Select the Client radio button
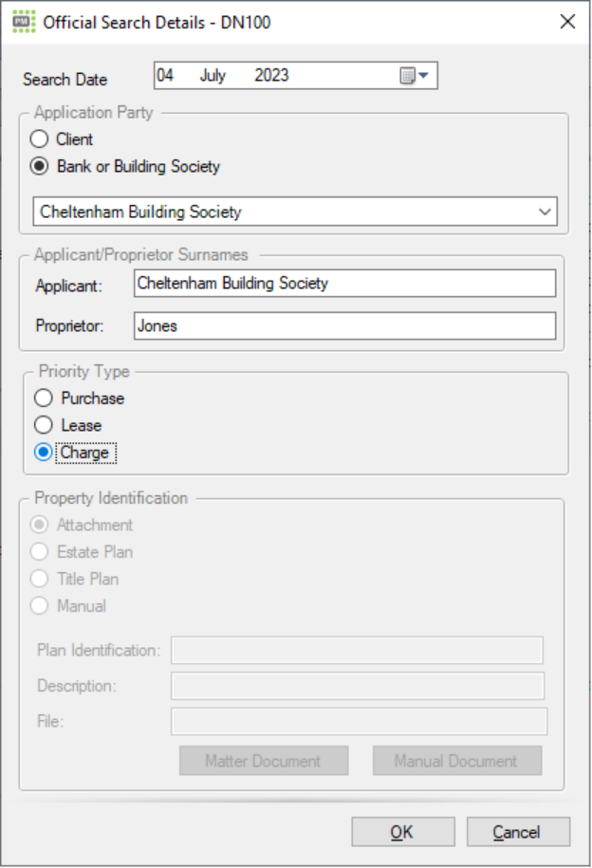The height and width of the screenshot is (868, 592). pyautogui.click(x=39, y=138)
